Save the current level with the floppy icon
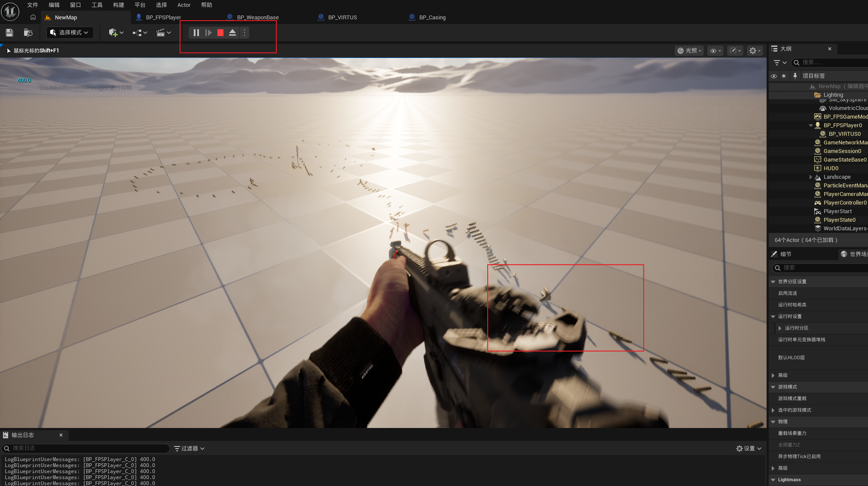The width and height of the screenshot is (868, 486). tap(9, 33)
